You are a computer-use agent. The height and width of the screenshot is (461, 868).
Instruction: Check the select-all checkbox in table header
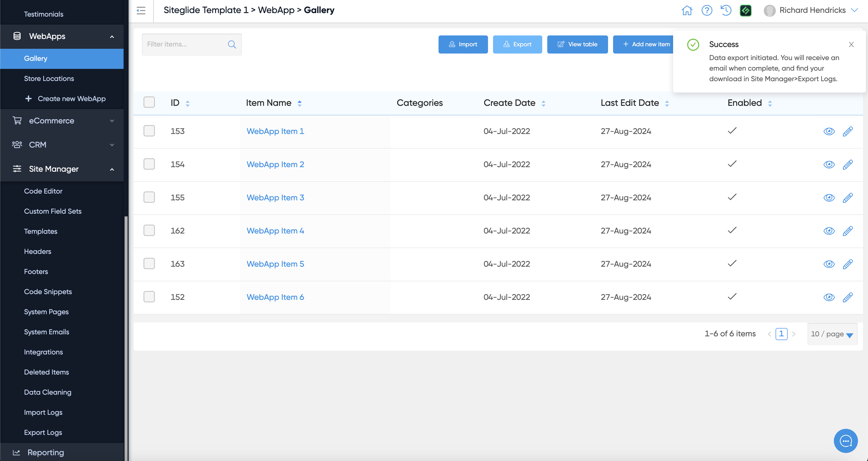(x=149, y=102)
